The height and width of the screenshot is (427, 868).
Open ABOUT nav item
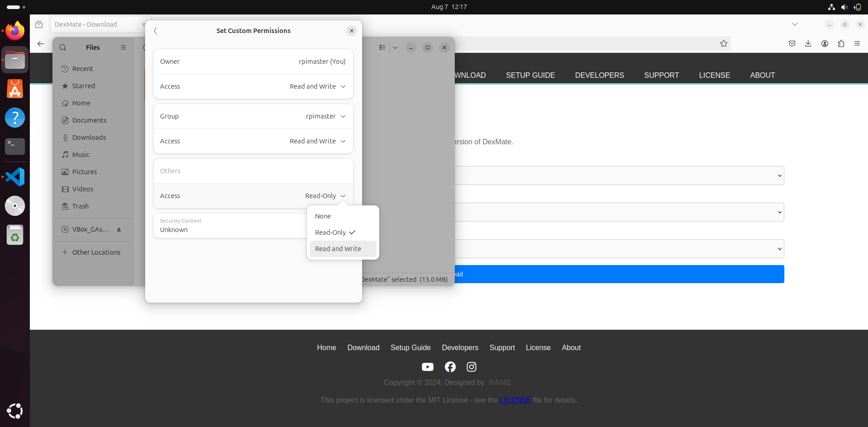pos(762,75)
